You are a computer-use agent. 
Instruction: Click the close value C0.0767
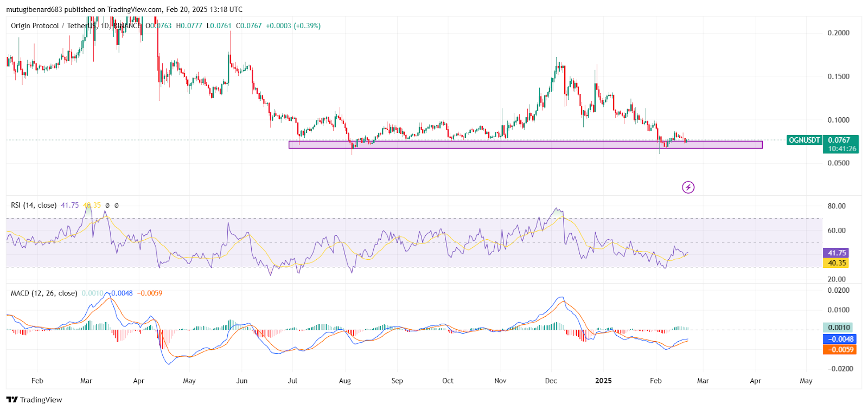point(249,26)
